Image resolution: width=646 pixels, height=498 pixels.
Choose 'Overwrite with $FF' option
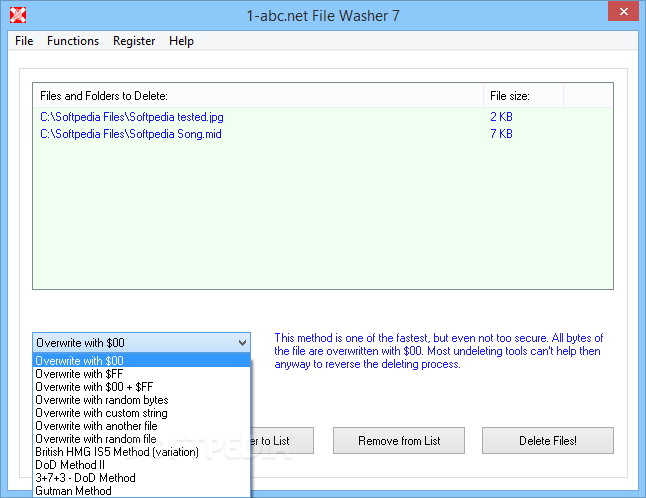click(141, 374)
